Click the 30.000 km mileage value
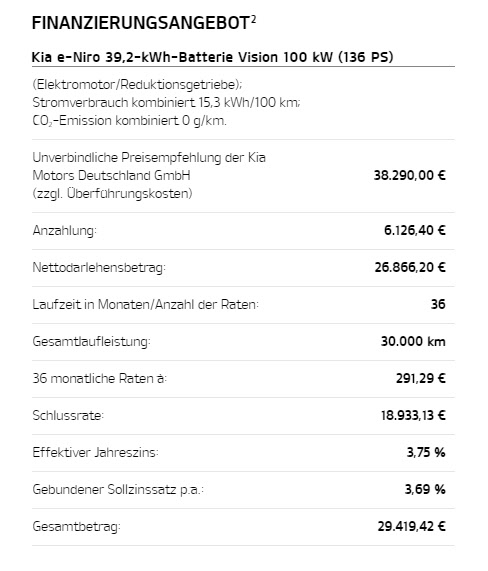 point(413,342)
